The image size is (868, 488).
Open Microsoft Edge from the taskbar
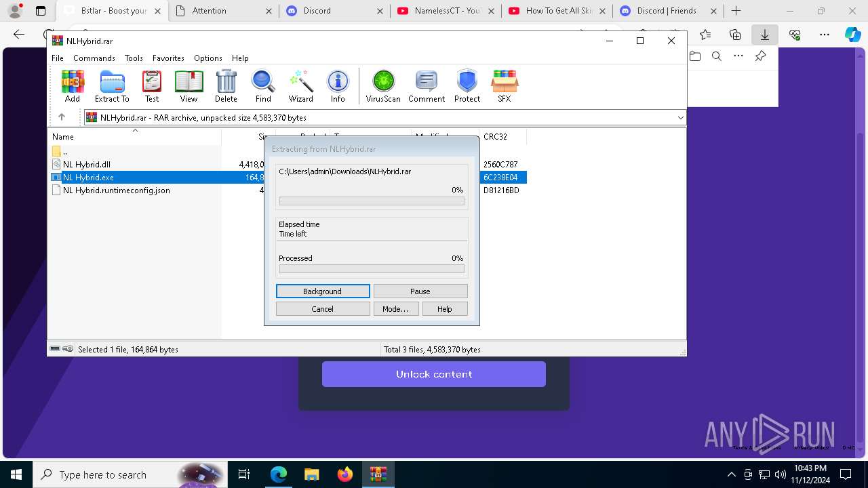[279, 474]
